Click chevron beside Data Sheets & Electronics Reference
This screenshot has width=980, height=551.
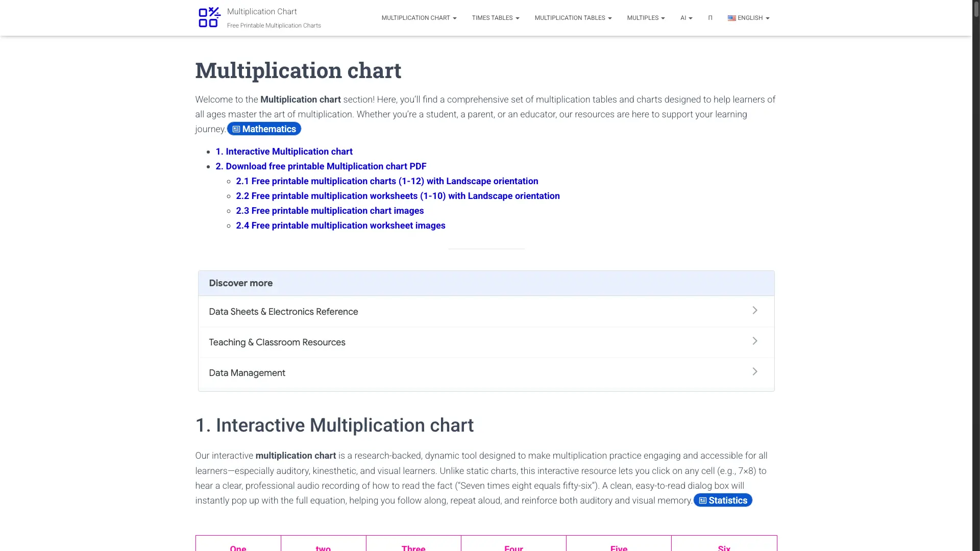point(755,310)
